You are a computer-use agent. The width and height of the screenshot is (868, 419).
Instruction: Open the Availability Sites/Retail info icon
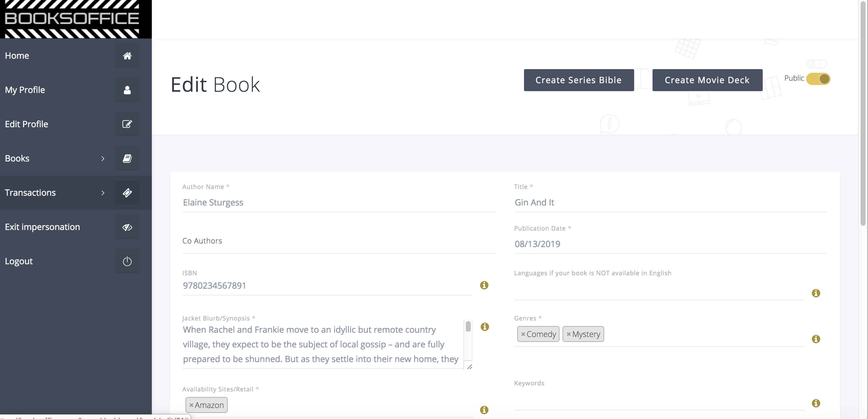click(484, 410)
